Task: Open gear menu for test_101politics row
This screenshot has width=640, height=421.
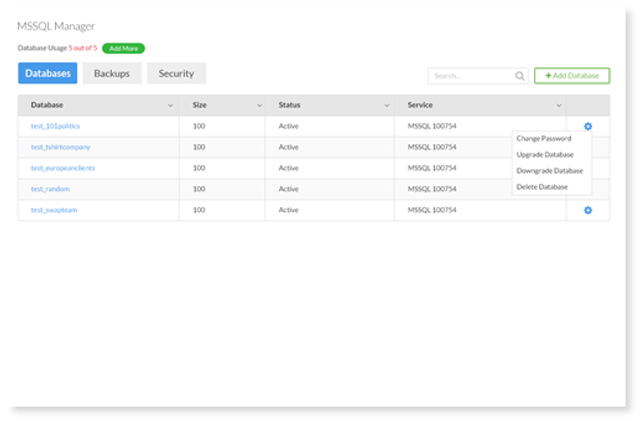Action: 588,126
